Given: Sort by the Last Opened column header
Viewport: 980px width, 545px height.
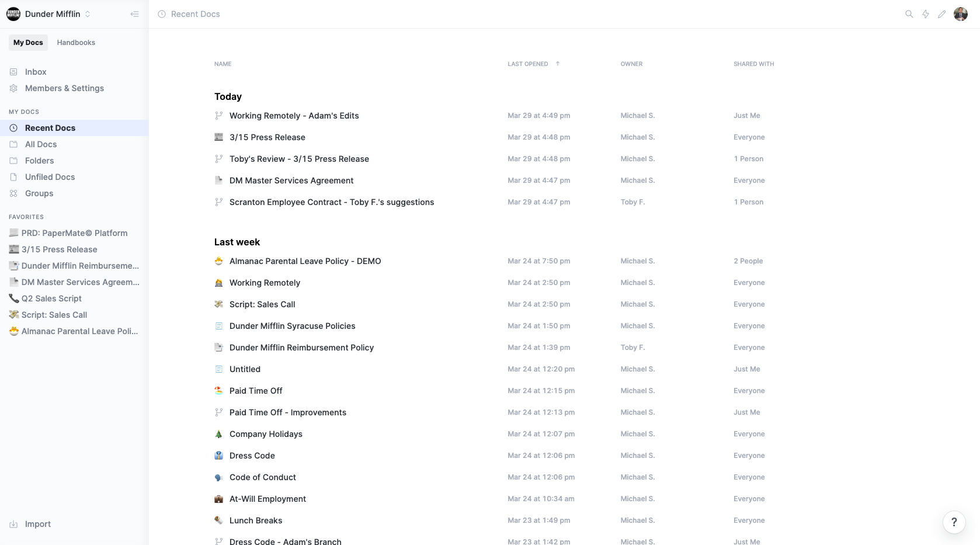Looking at the screenshot, I should point(528,64).
